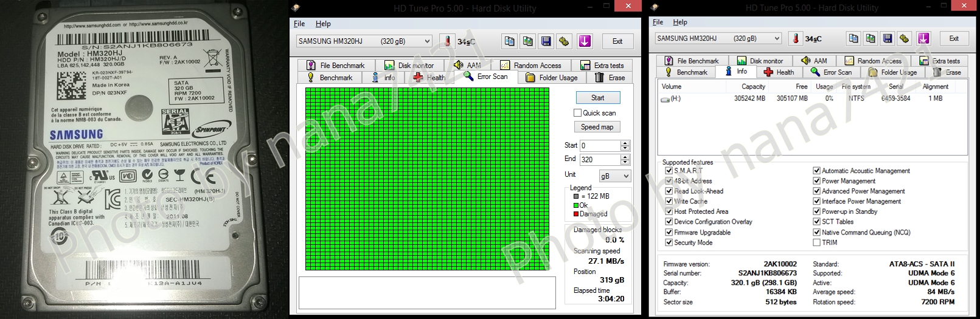Image resolution: width=980 pixels, height=319 pixels.
Task: Click the purple down-arrow icon in the Error Scan window
Action: click(585, 41)
